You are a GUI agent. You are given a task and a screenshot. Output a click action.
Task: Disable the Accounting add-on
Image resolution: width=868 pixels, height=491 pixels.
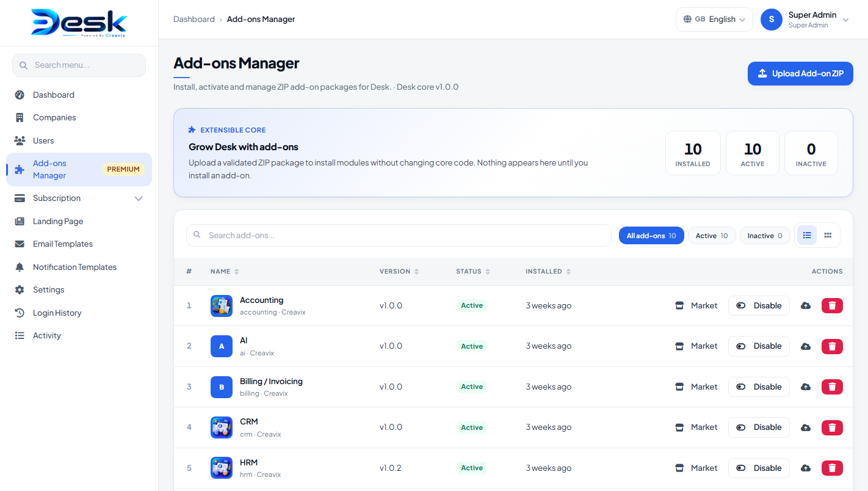point(759,305)
